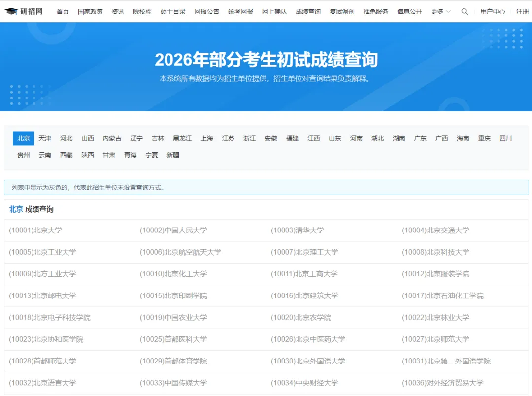
Task: Go to 首页 in navigation
Action: pyautogui.click(x=63, y=11)
